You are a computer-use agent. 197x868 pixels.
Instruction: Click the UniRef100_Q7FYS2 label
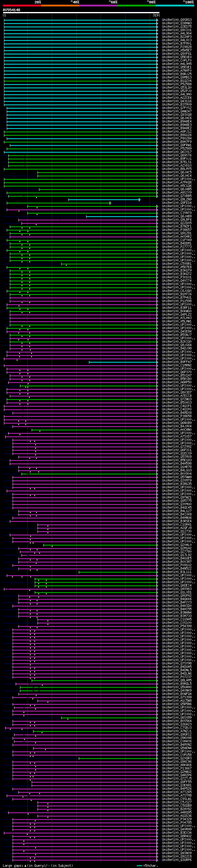point(176,108)
